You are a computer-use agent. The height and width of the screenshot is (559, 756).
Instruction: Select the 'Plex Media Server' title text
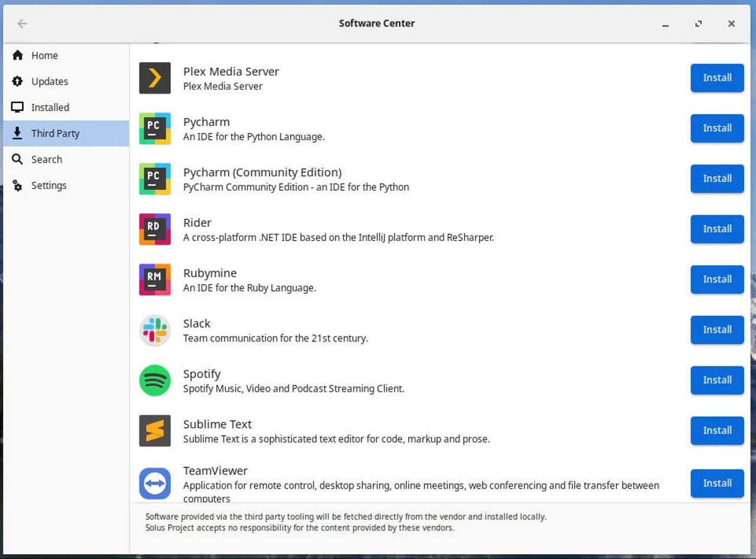coord(231,71)
